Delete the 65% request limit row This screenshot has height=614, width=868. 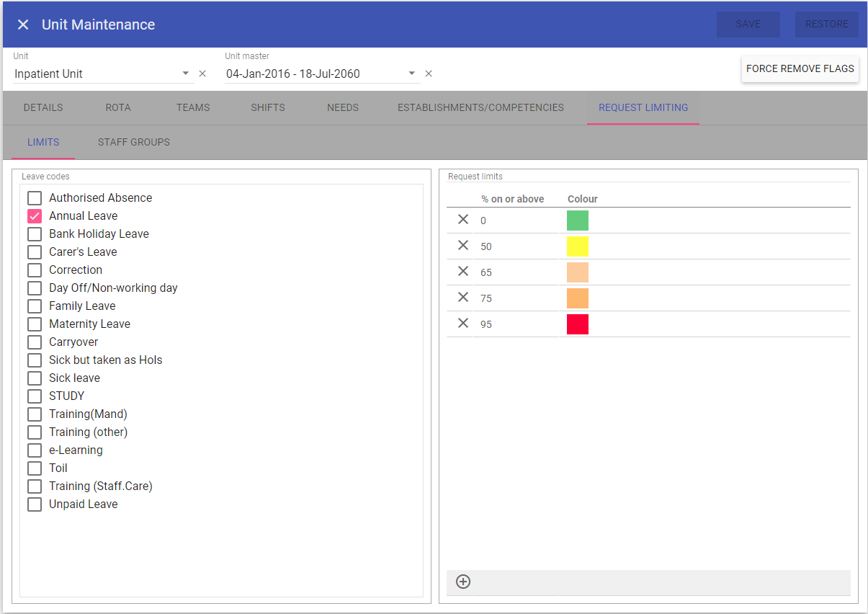(463, 272)
